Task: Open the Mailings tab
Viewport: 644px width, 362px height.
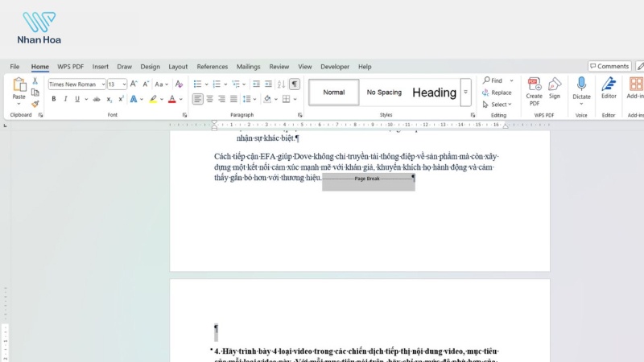Action: 248,67
